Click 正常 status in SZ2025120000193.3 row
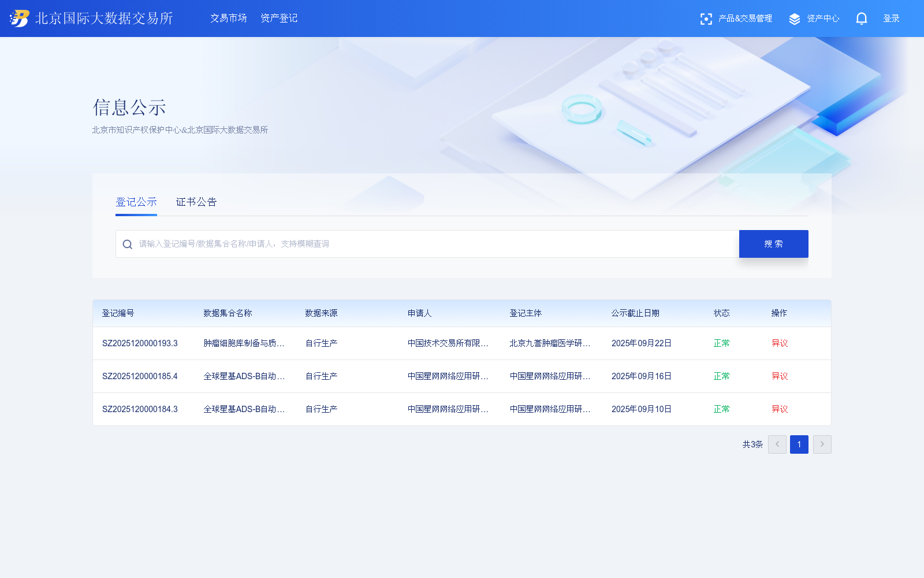 (722, 343)
